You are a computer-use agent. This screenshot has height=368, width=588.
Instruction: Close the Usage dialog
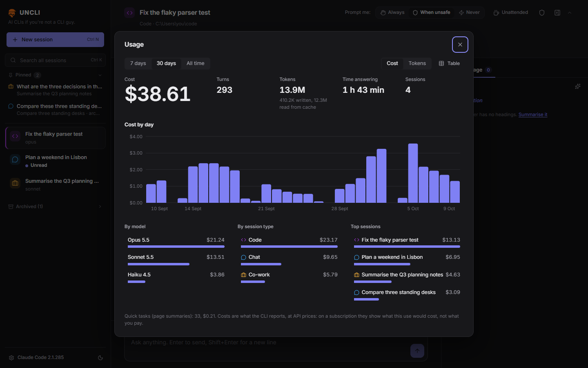(x=460, y=45)
